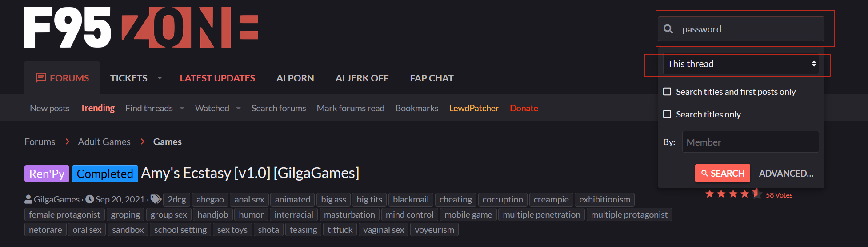Click the user icon beside GilgaGames
Viewport: 868px width, 247px height.
click(x=28, y=199)
